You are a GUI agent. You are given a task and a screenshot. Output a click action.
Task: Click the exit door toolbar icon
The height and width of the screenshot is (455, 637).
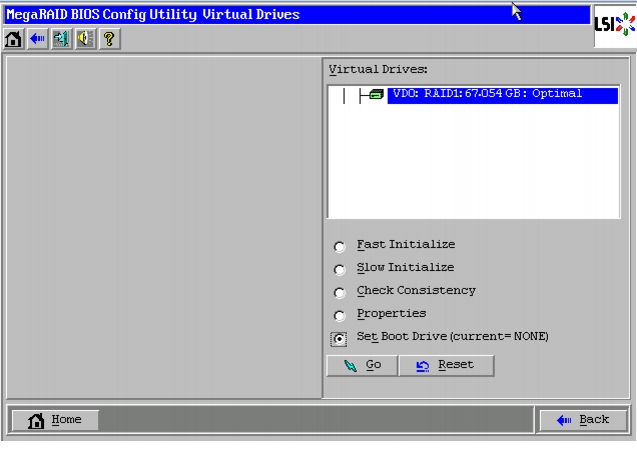61,39
